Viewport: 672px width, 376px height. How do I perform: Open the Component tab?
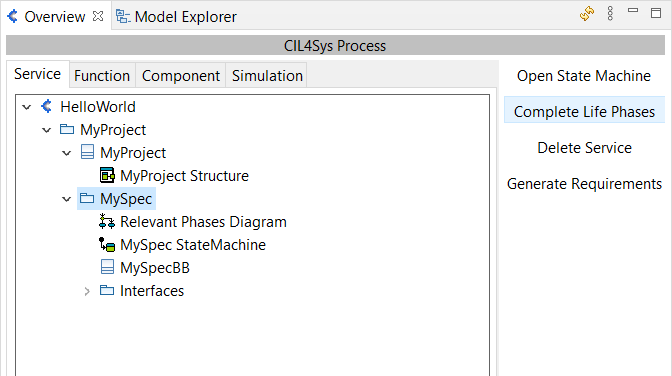181,75
